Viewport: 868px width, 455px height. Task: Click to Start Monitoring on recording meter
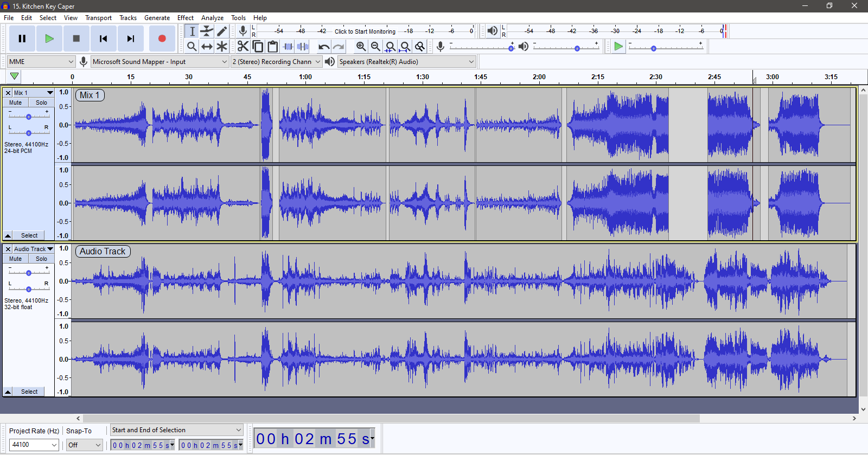(x=365, y=31)
